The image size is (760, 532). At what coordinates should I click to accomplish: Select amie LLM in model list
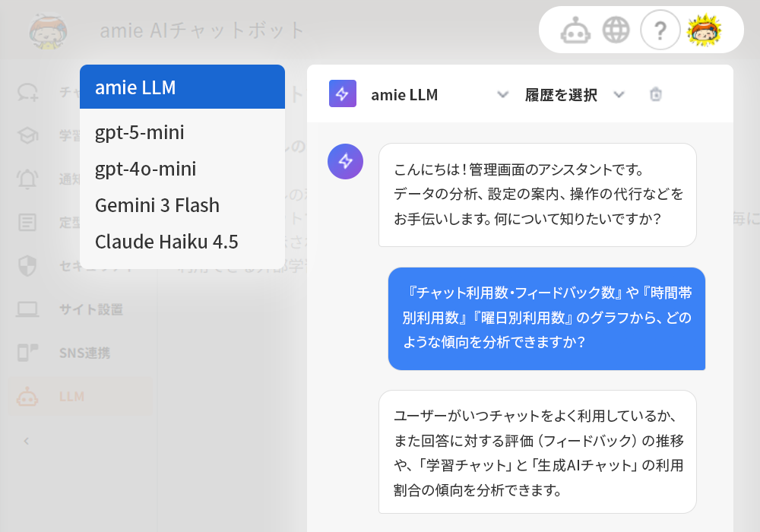[x=182, y=87]
